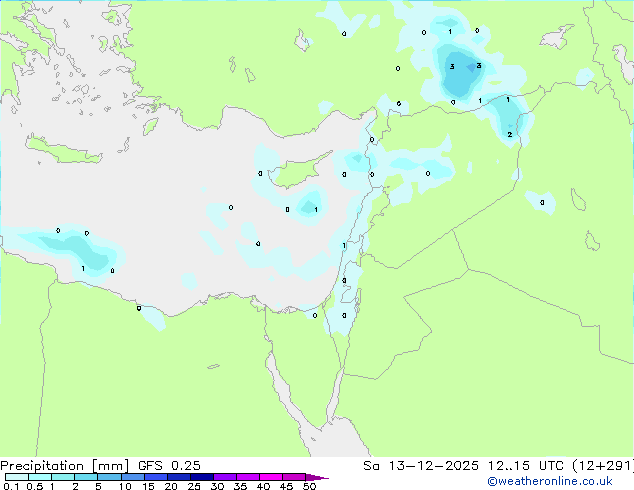Image resolution: width=634 pixels, height=490 pixels.
Task: Click the '12..15 UTC' time label
Action: pos(525,466)
